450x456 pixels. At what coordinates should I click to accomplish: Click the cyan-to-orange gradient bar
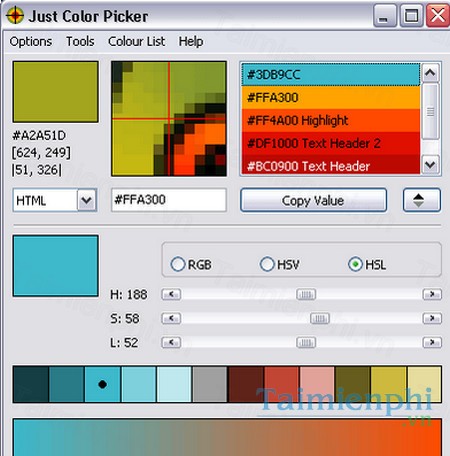227,437
